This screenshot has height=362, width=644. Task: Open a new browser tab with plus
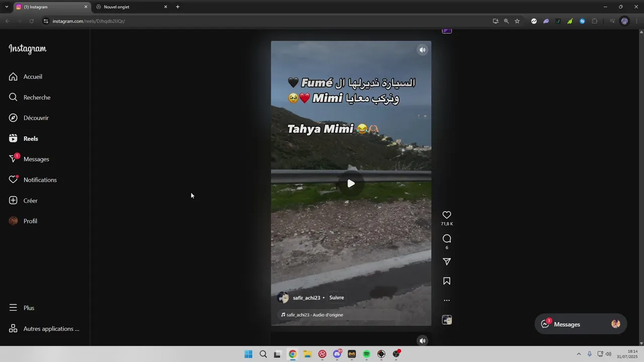click(x=178, y=7)
